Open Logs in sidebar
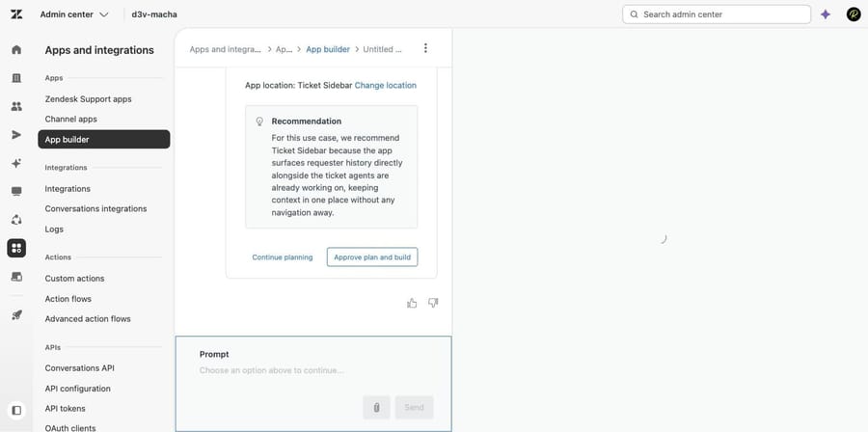 (x=54, y=229)
